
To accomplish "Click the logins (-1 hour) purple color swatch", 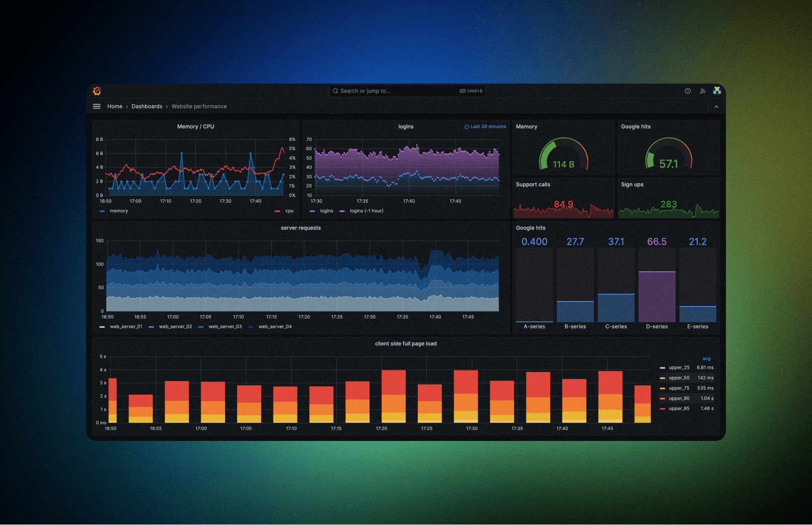I will (x=342, y=211).
